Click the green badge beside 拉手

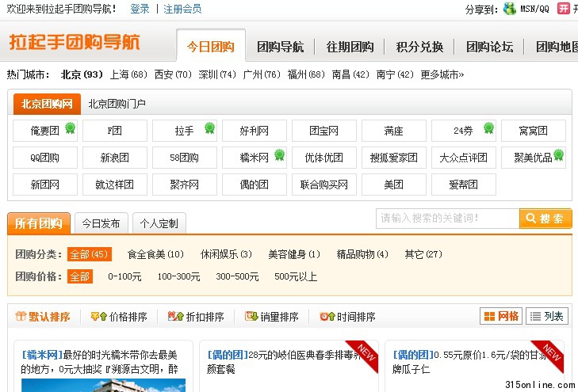(x=210, y=128)
